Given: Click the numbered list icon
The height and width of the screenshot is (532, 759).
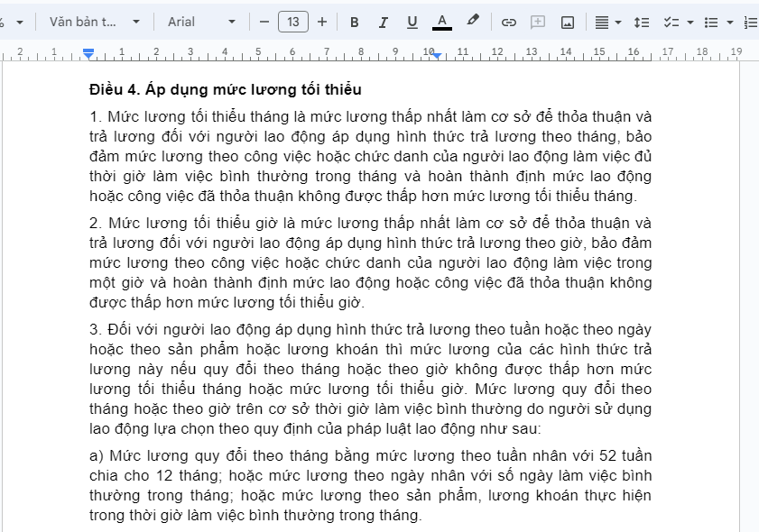Looking at the screenshot, I should coord(750,22).
